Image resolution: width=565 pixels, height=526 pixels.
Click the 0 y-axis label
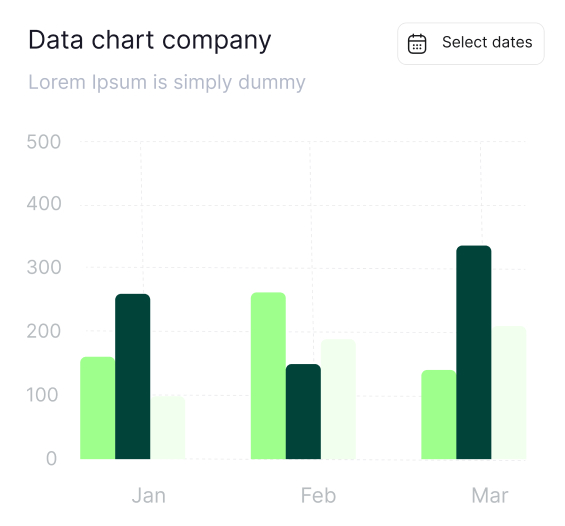[52, 459]
